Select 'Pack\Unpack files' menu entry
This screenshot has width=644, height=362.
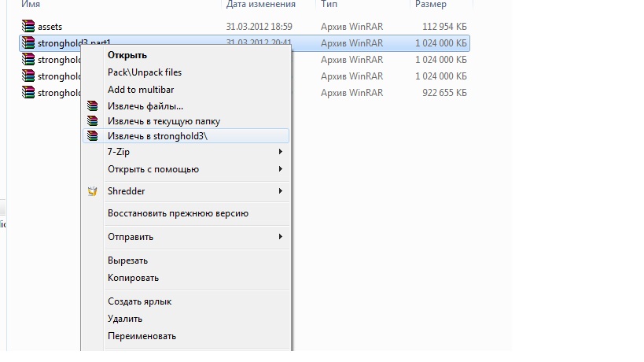click(145, 72)
